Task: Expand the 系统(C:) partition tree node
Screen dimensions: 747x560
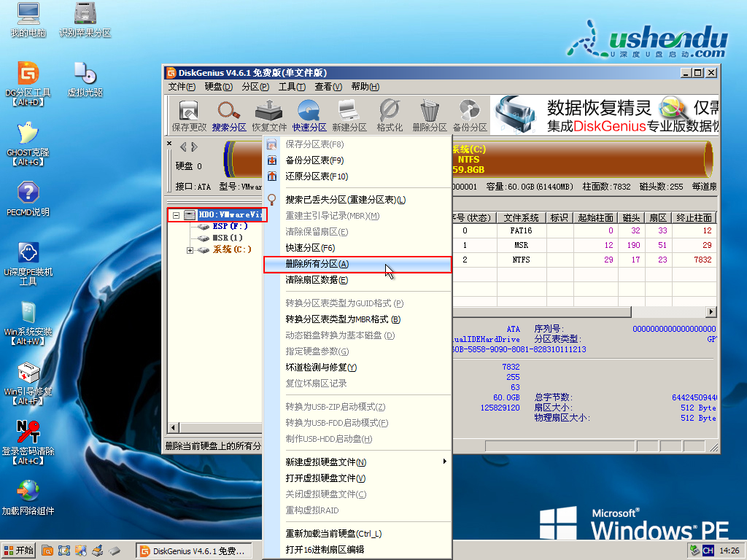Action: [190, 250]
